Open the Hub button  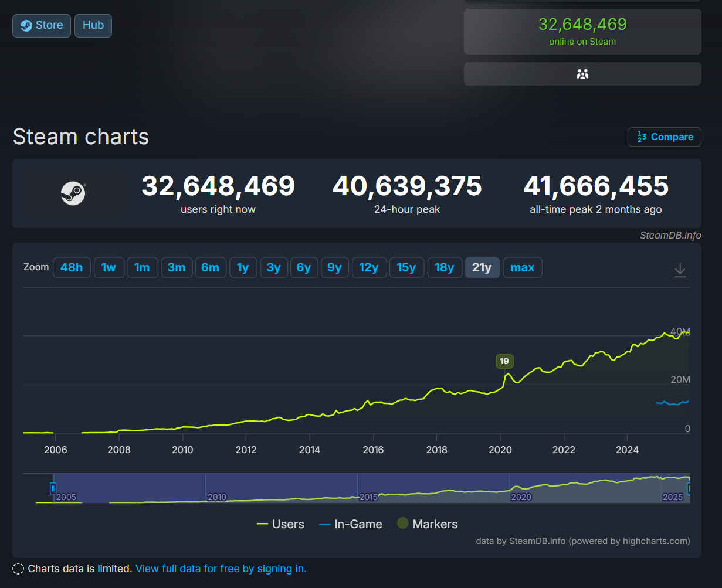point(93,26)
